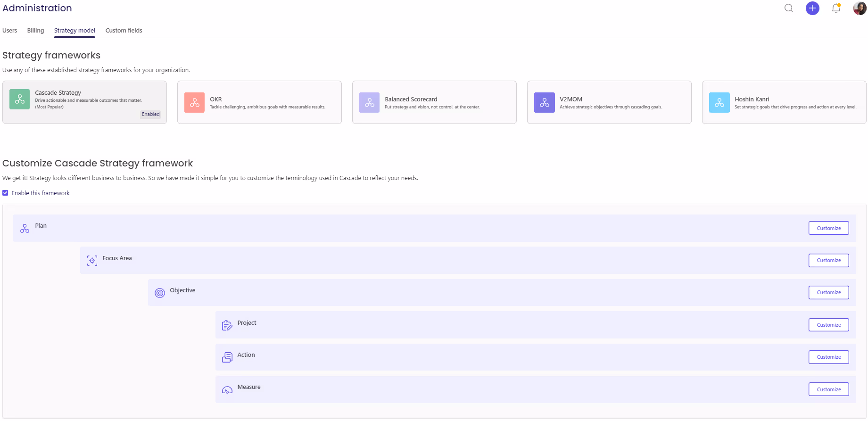Click the '(Most Popular)' note
This screenshot has width=868, height=421.
click(x=49, y=107)
